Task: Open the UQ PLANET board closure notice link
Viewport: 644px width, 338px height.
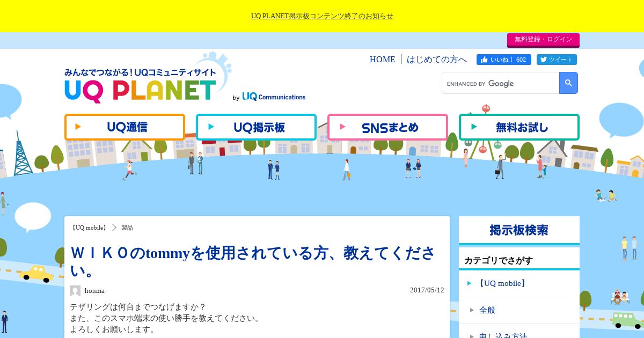Action: (x=322, y=16)
